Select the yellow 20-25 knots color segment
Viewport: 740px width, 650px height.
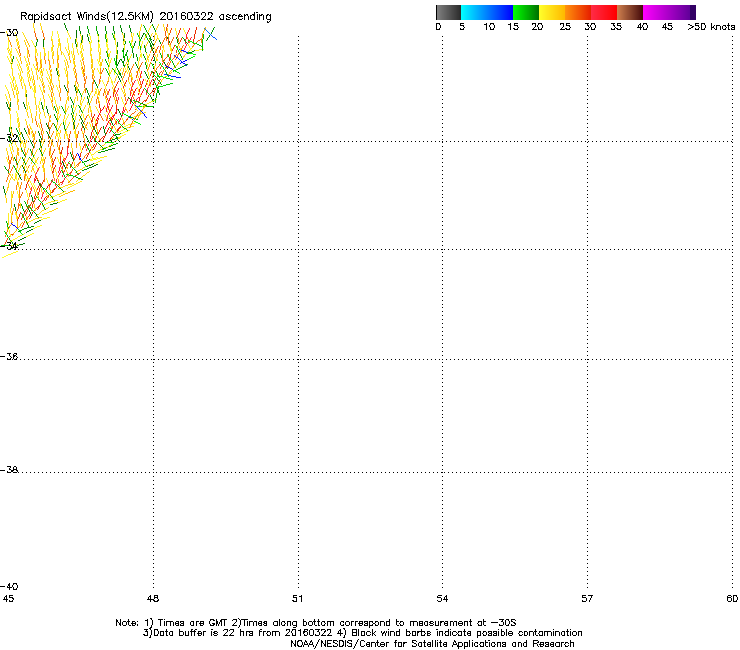tap(552, 12)
